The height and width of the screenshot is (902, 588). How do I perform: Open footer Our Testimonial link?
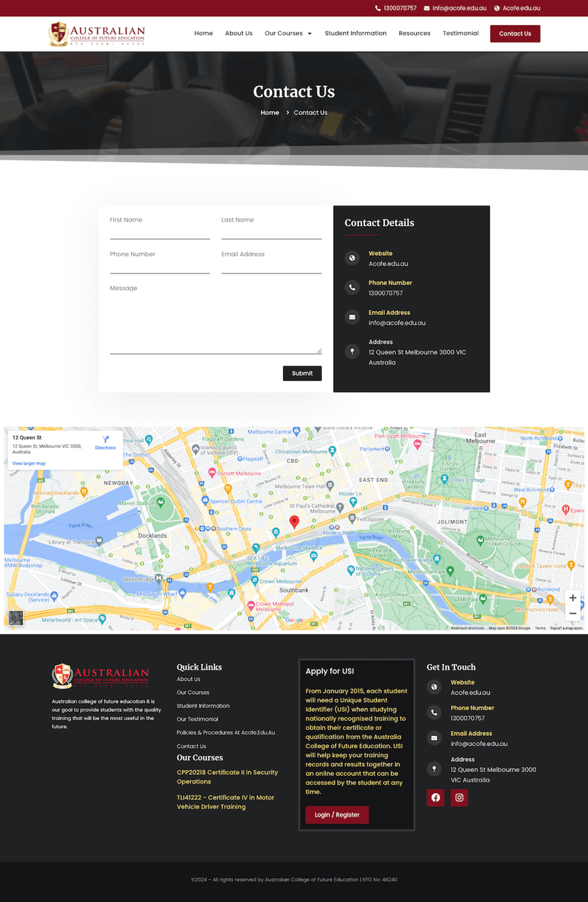click(x=197, y=719)
